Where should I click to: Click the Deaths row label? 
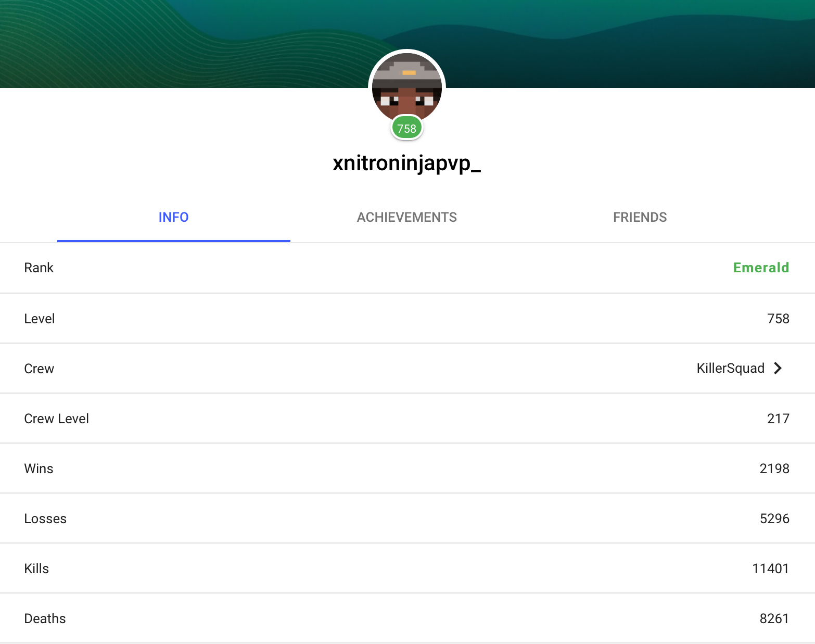click(x=45, y=618)
